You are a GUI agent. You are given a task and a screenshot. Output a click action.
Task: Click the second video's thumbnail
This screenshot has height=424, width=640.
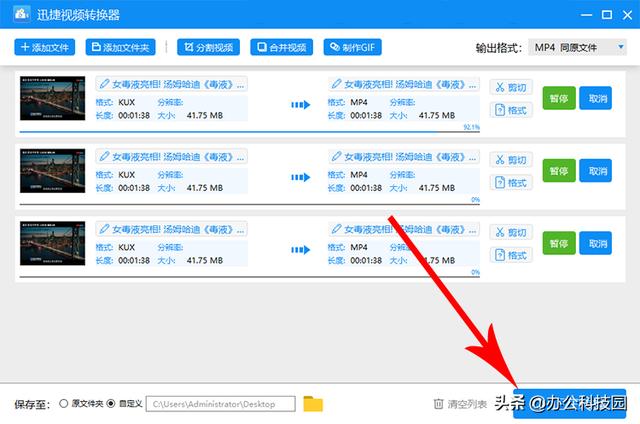(53, 171)
